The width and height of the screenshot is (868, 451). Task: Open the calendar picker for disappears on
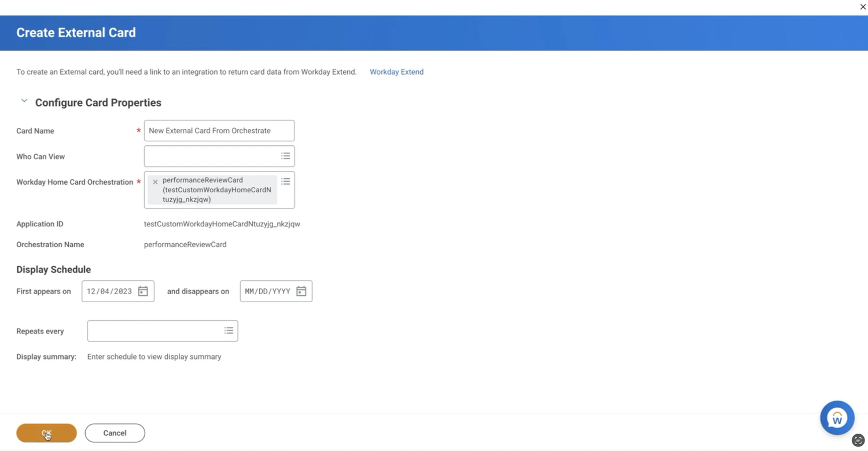click(x=300, y=291)
